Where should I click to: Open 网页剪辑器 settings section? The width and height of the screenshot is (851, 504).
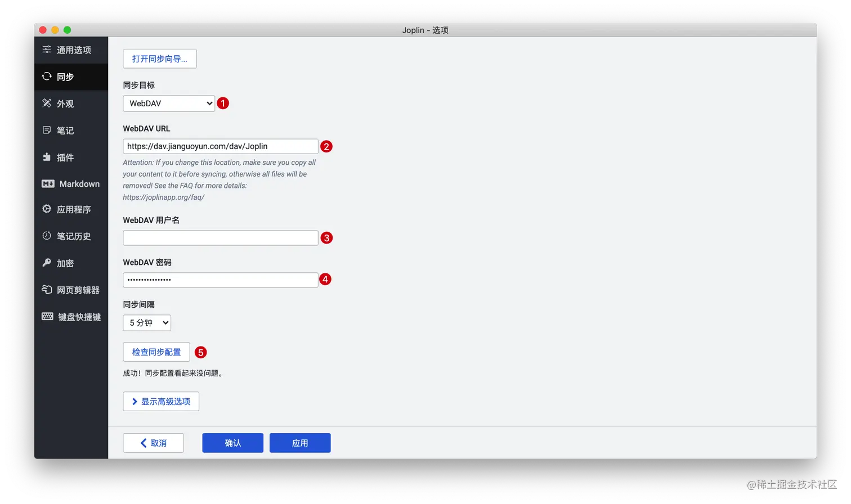[71, 290]
